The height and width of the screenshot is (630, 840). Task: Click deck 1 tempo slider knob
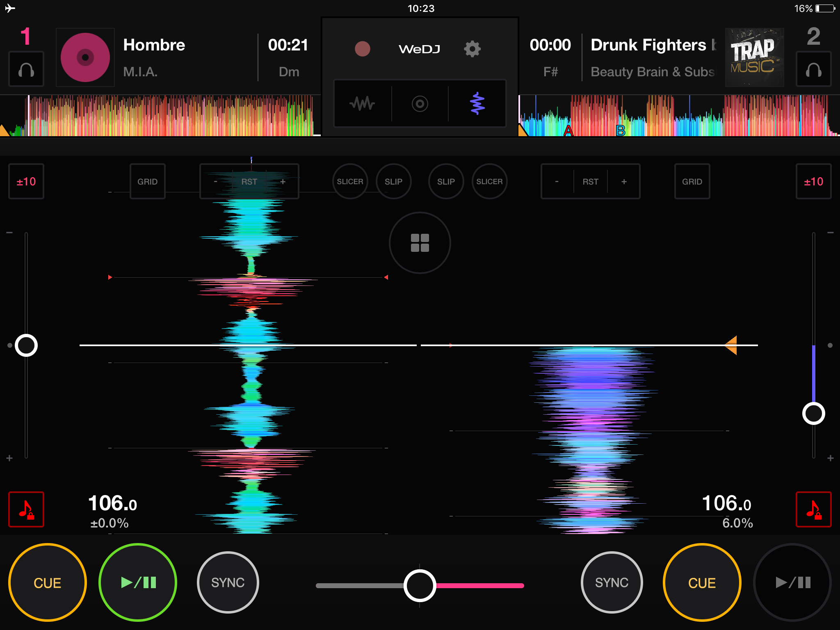pos(26,345)
